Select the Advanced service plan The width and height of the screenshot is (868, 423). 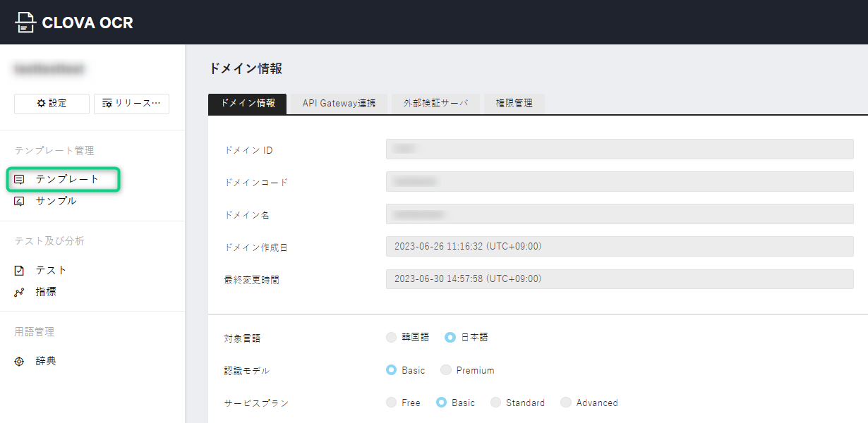click(566, 403)
